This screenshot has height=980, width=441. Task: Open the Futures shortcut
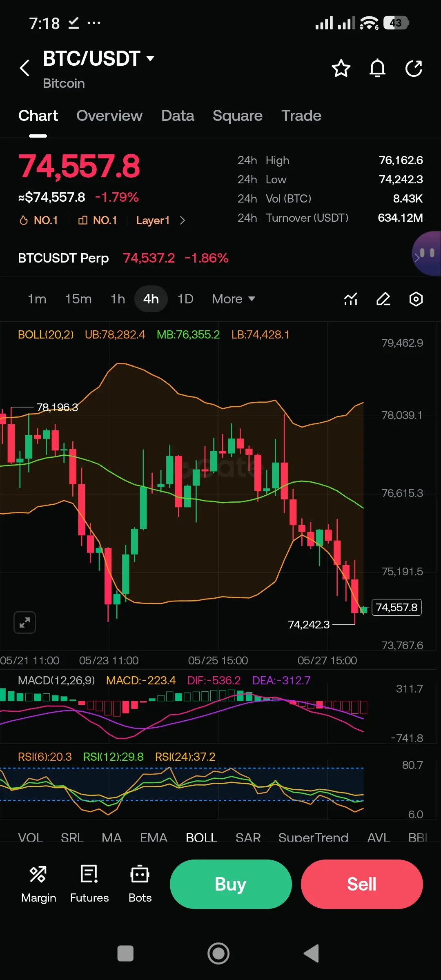(89, 884)
